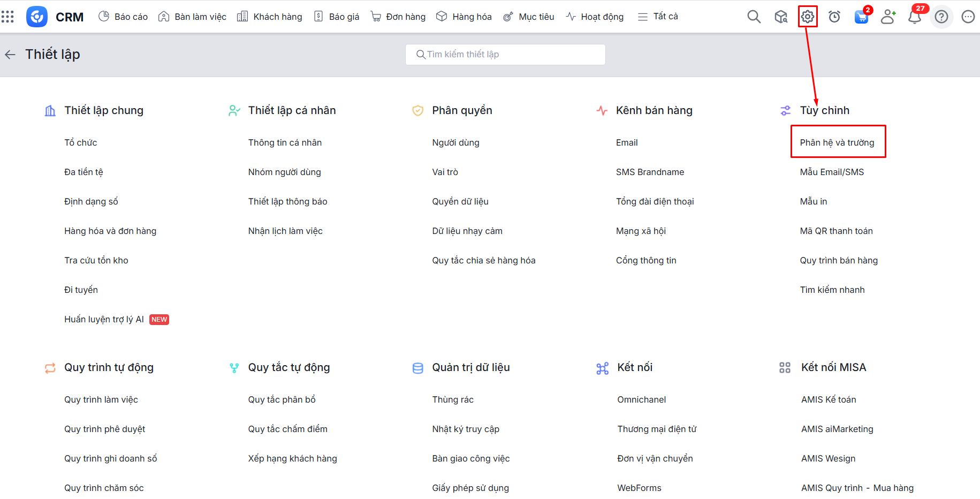The width and height of the screenshot is (980, 499).
Task: Expand the Tất cả menu
Action: point(658,17)
